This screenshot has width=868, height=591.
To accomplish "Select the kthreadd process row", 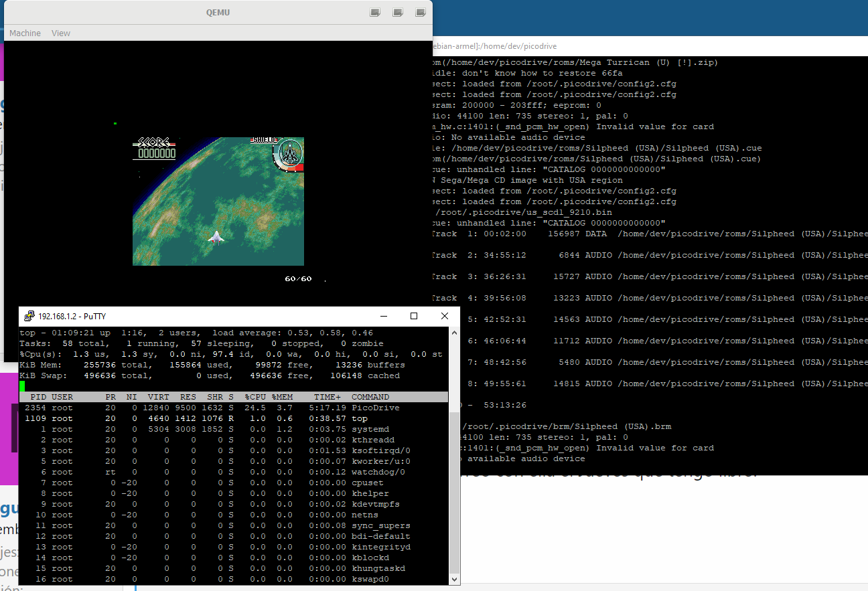I will tap(233, 440).
